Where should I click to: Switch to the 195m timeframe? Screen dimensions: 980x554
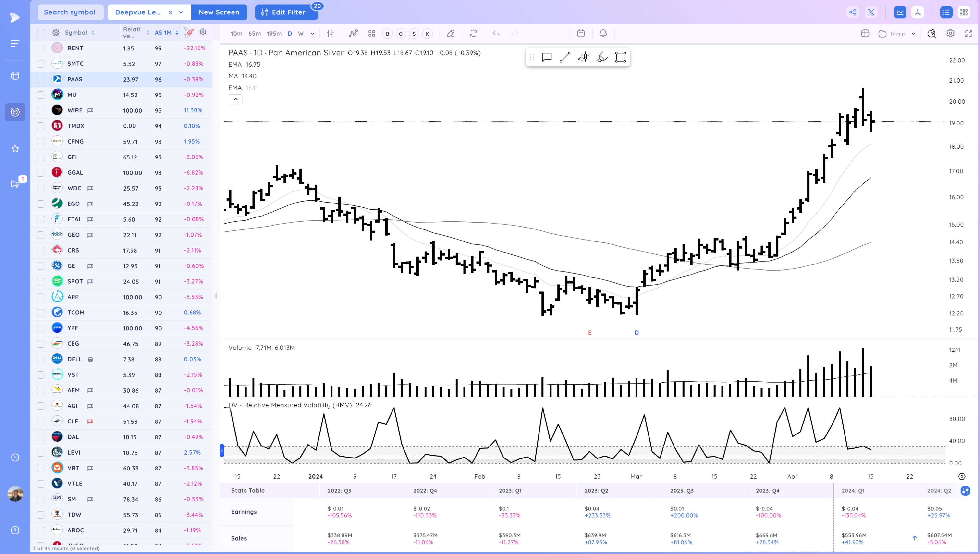click(x=274, y=34)
